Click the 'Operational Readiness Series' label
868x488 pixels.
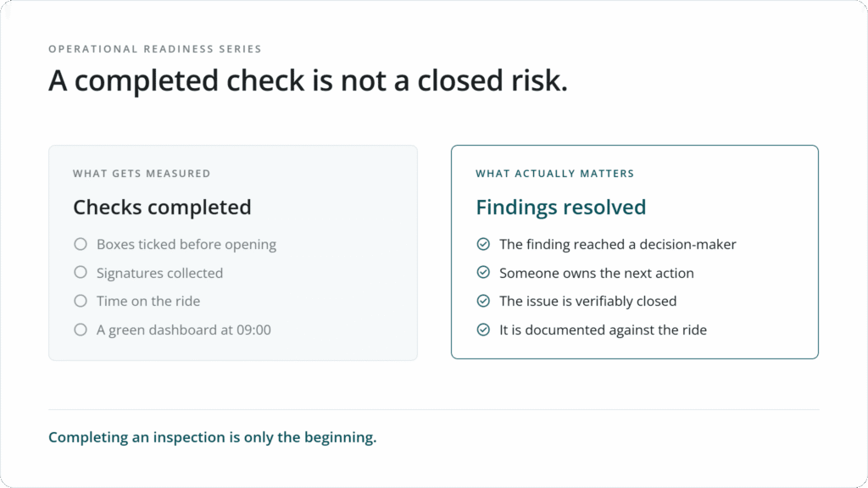tap(155, 49)
